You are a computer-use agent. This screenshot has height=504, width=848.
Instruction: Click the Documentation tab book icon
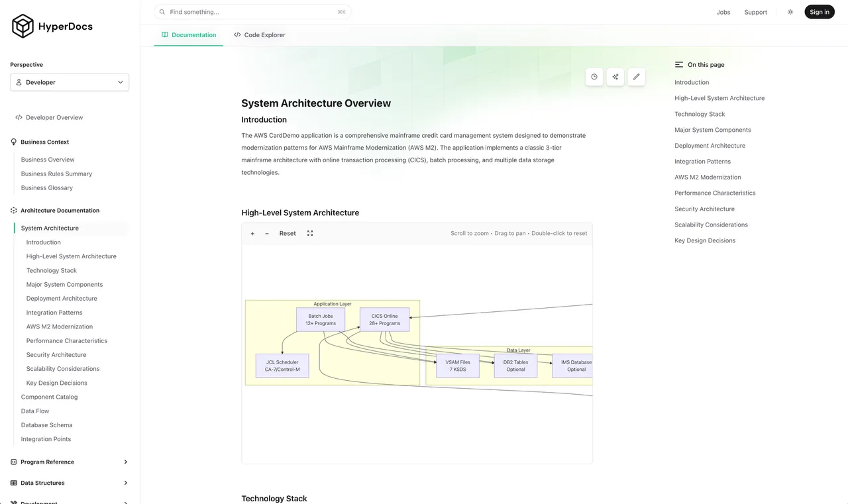pos(165,35)
